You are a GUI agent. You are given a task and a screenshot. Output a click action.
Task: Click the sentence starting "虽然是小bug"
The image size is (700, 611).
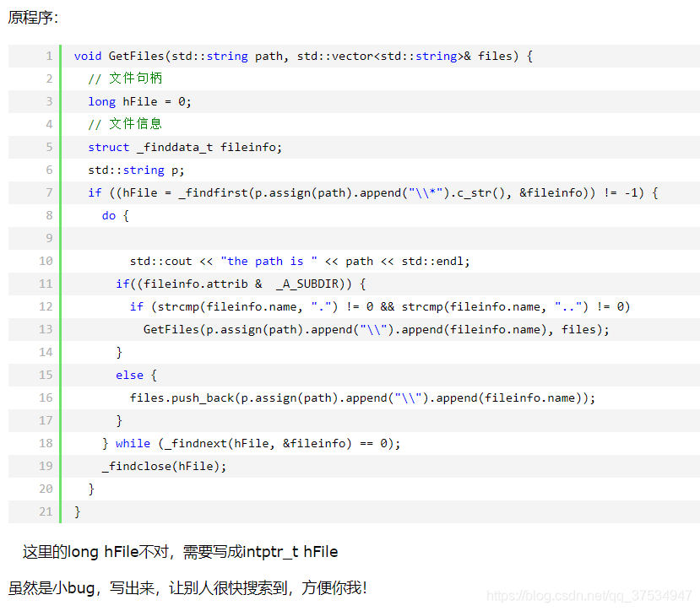pos(187,587)
